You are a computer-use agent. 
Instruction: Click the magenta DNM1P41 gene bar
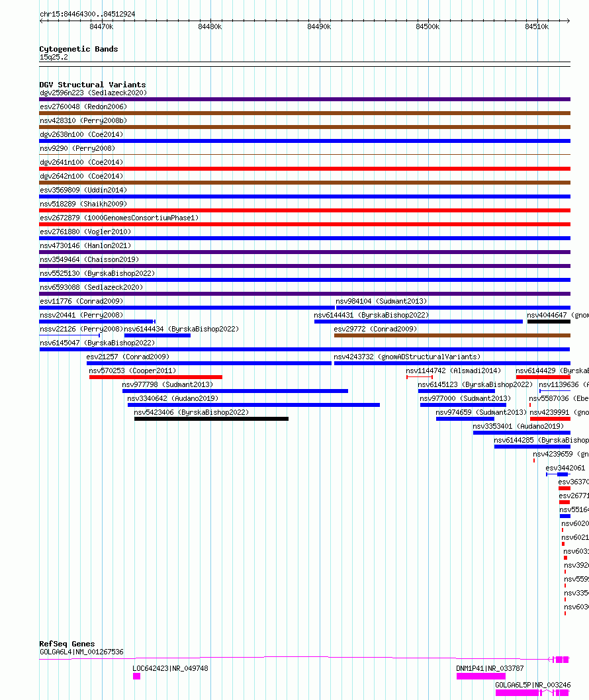click(481, 676)
